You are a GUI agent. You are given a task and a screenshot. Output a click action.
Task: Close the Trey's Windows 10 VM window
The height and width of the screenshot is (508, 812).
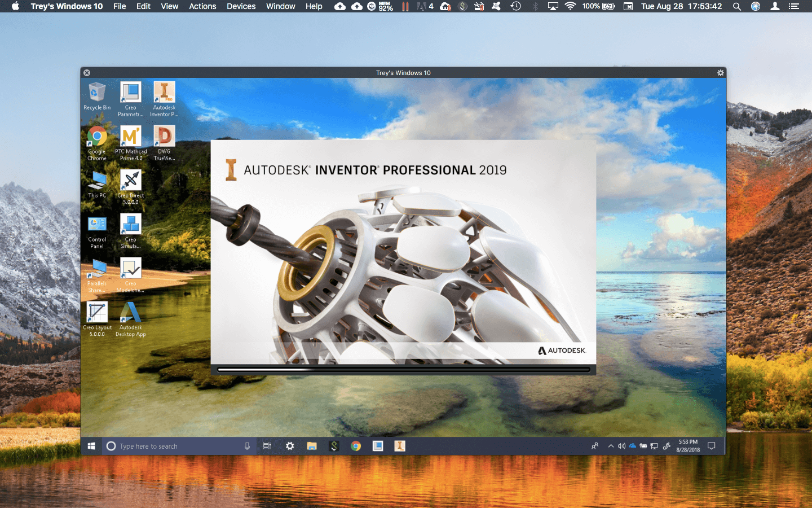(87, 73)
